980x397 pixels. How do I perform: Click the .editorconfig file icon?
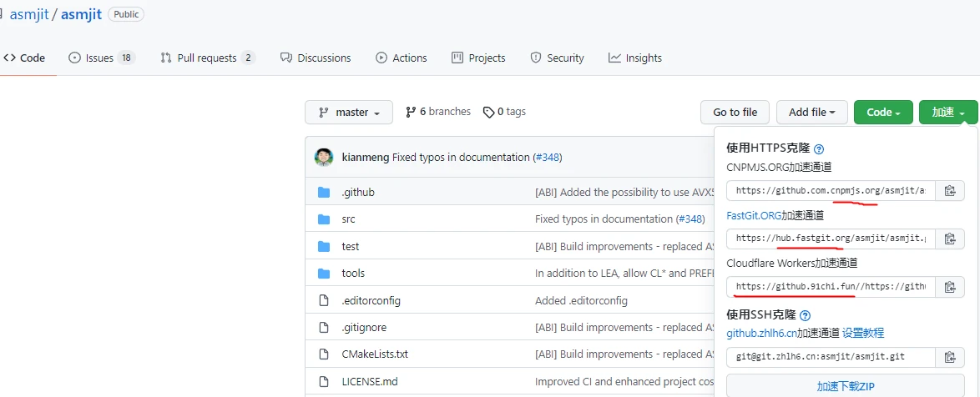point(324,300)
